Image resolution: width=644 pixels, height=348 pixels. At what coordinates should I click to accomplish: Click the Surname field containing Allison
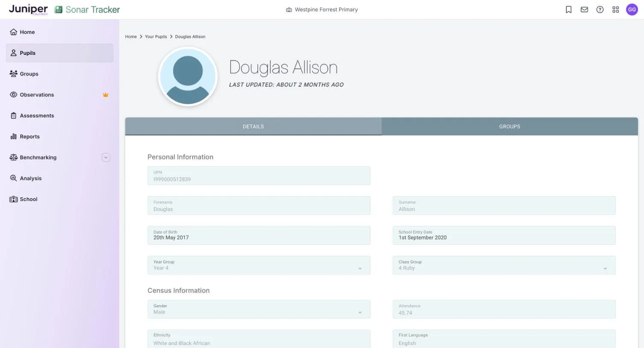point(504,206)
